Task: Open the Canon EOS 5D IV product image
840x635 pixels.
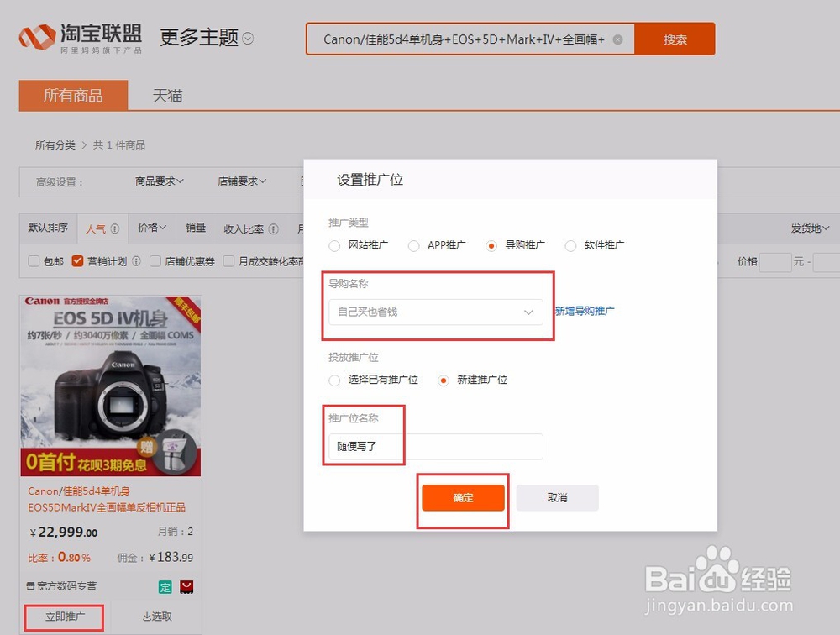Action: [x=111, y=386]
